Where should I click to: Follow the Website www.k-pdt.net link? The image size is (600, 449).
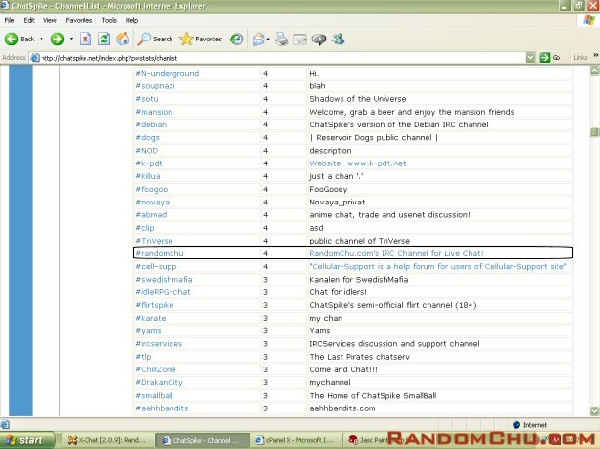coord(358,163)
